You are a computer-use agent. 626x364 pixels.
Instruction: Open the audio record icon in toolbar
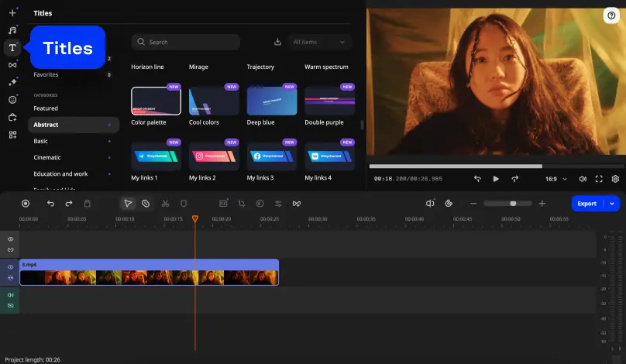point(430,203)
